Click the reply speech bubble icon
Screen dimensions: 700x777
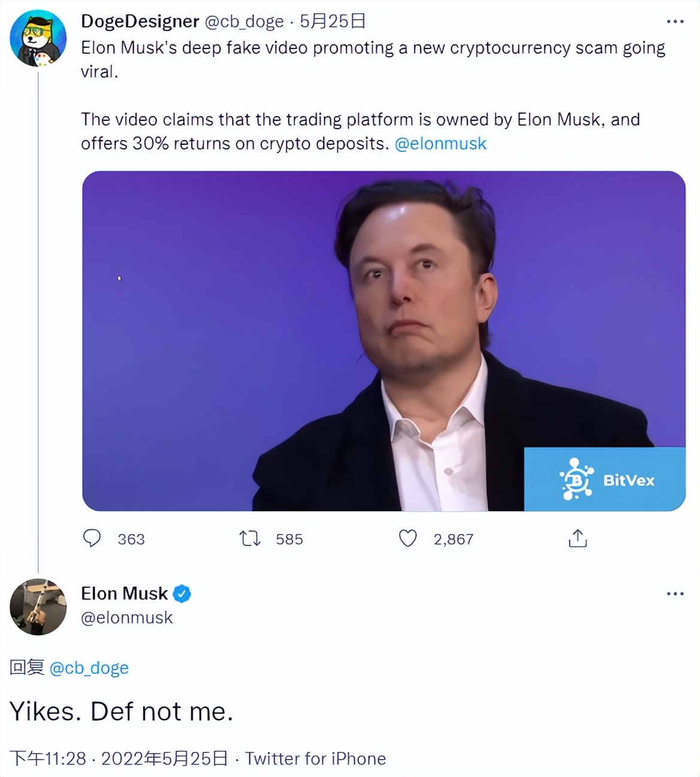click(x=92, y=539)
